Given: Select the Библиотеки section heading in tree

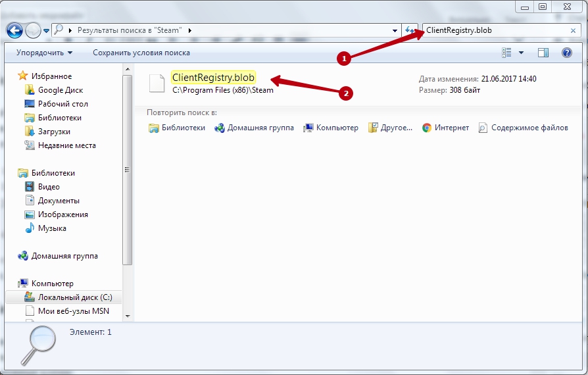Looking at the screenshot, I should coord(53,173).
